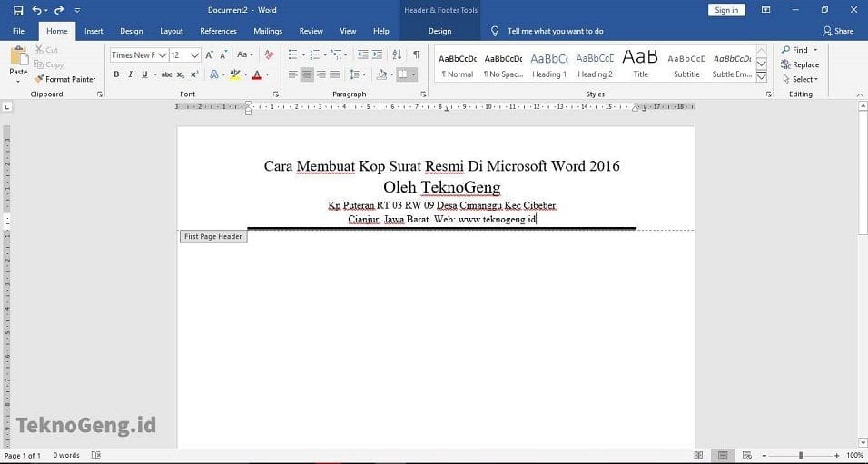Switch to the Layout tab
This screenshot has width=868, height=464.
click(x=172, y=31)
